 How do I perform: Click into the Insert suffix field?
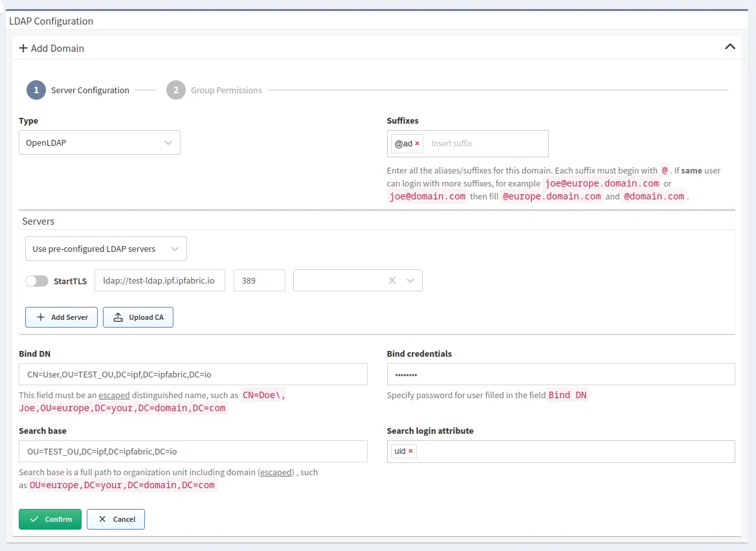pyautogui.click(x=485, y=143)
